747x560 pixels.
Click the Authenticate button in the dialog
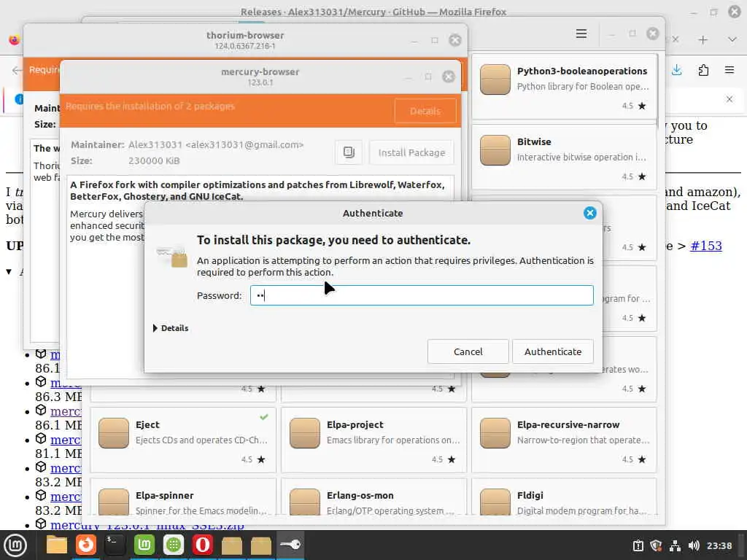(x=553, y=351)
